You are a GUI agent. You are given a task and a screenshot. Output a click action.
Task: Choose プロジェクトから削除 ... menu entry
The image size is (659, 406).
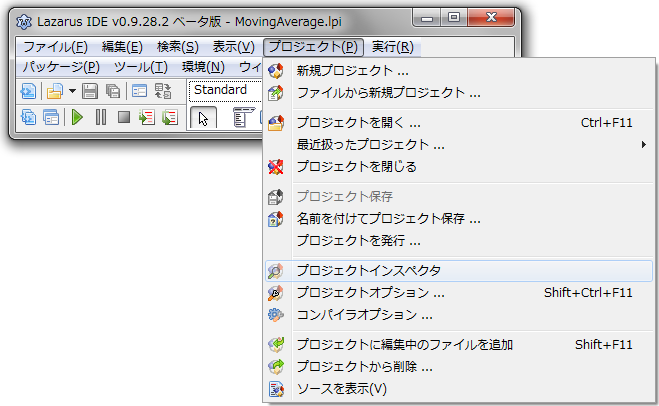point(459,366)
